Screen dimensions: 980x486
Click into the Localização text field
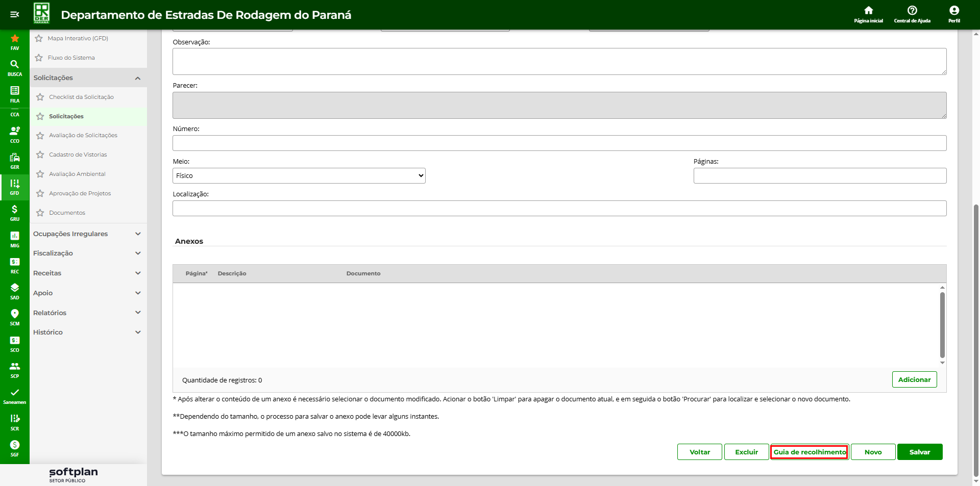point(559,208)
